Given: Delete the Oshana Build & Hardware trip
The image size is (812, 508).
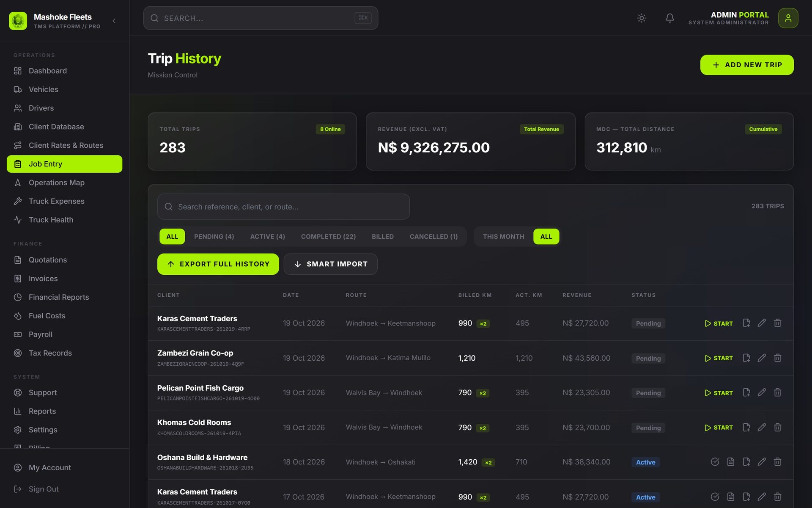Looking at the screenshot, I should 777,462.
